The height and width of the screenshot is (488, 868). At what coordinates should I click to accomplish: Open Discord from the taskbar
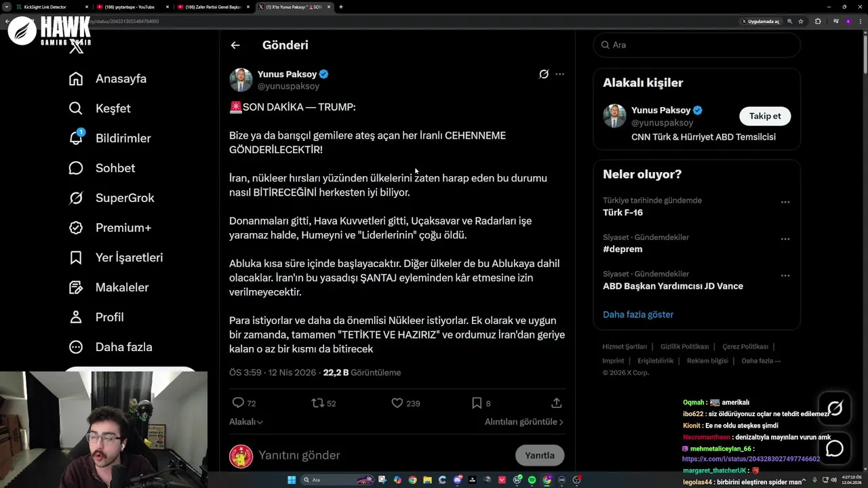pos(458,480)
